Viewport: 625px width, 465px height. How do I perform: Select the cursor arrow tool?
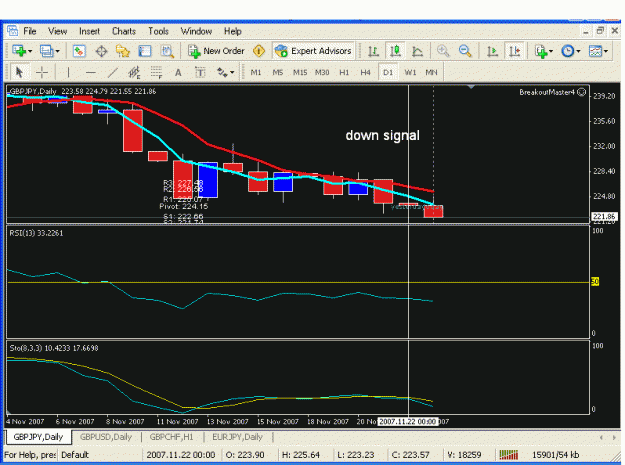[19, 72]
